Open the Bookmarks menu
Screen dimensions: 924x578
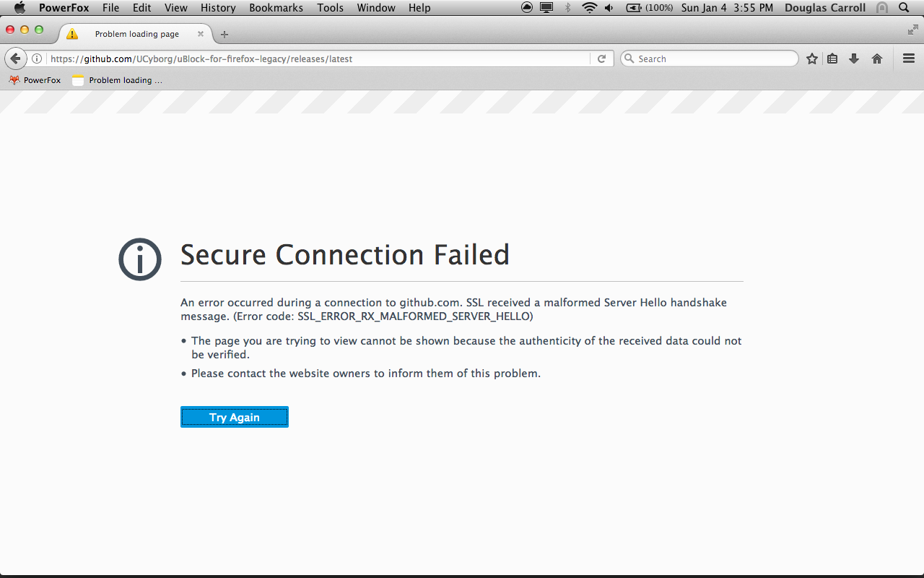click(x=276, y=8)
